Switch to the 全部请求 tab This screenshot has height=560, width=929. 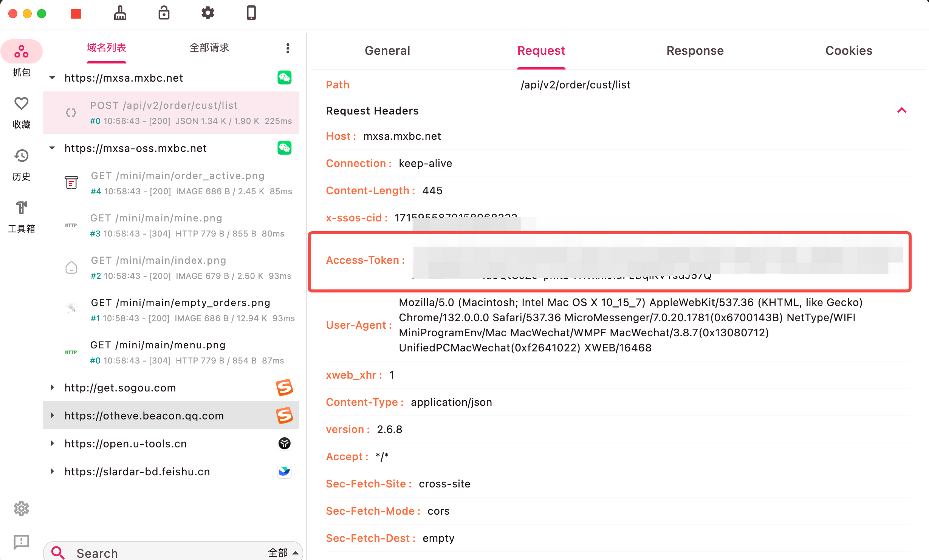[209, 48]
